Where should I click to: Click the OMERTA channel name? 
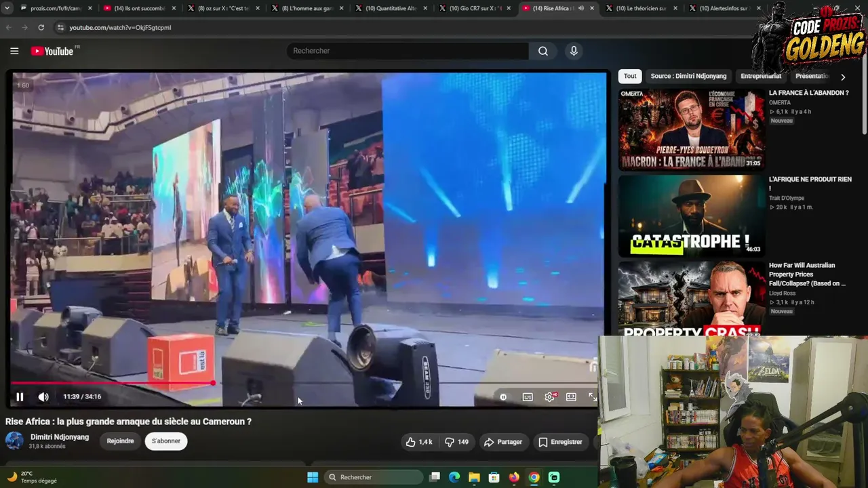[780, 102]
